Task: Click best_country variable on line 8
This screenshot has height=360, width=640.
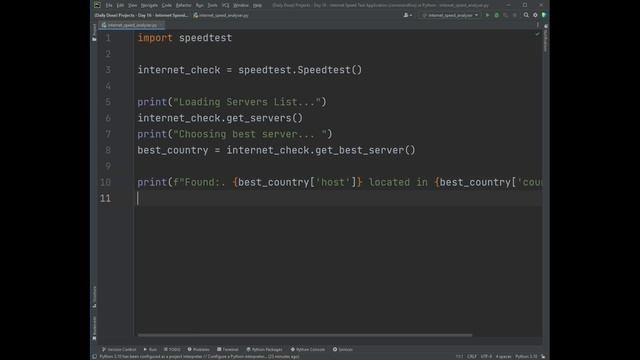Action: [173, 150]
